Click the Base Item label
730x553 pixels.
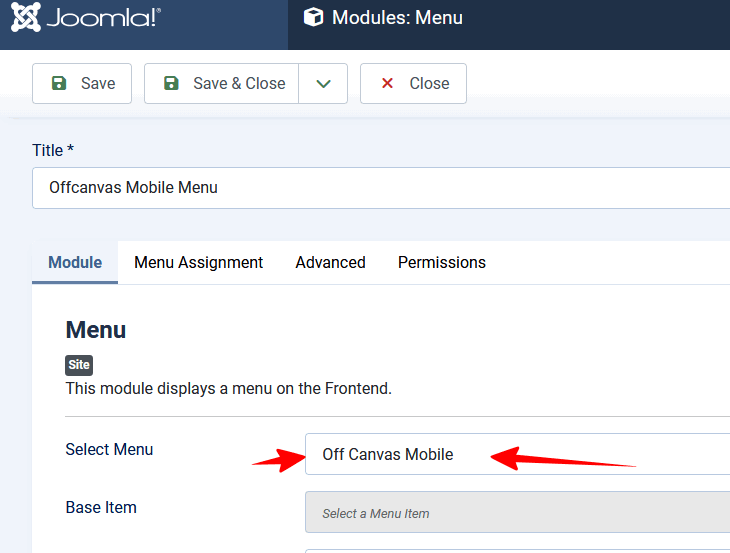(x=101, y=507)
